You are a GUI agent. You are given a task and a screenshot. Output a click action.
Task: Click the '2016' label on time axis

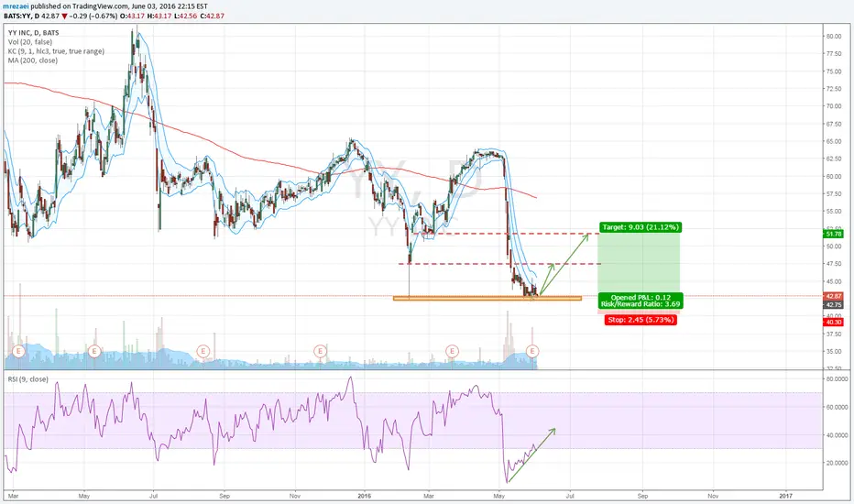(365, 497)
